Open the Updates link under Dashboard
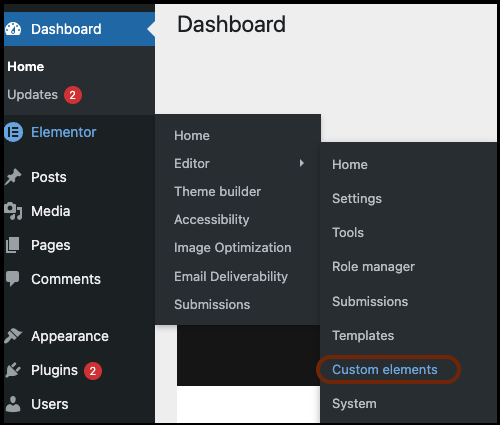Viewport: 500px width, 425px height. (33, 95)
